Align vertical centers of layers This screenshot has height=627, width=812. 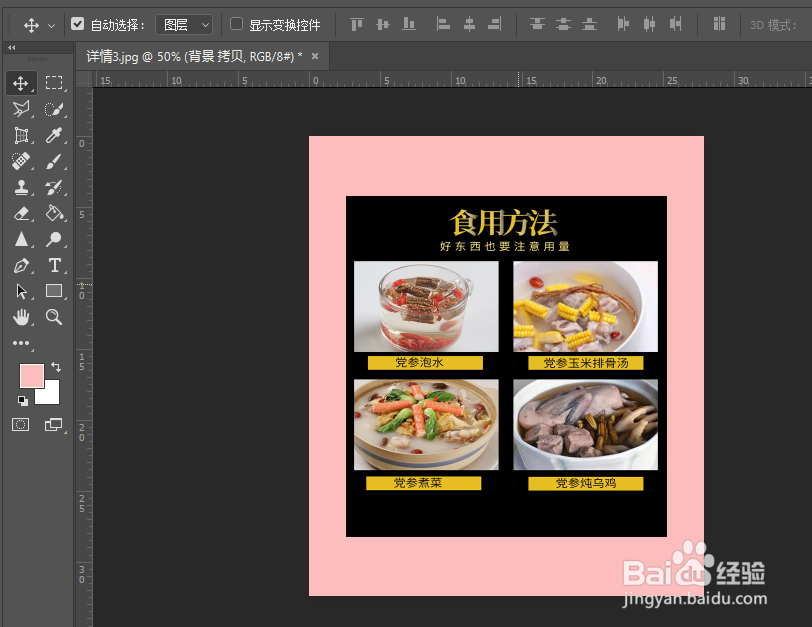point(383,24)
